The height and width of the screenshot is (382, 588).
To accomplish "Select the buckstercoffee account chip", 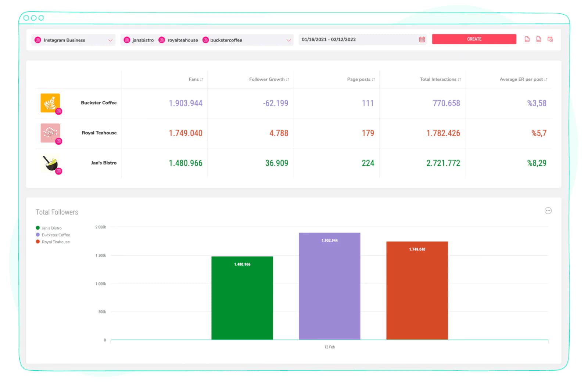I will pos(223,40).
